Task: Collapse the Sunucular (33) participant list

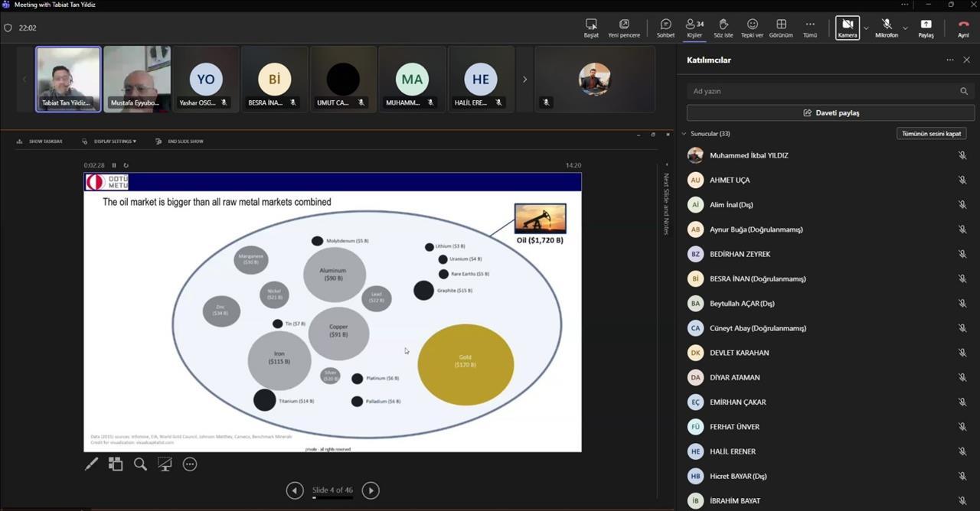Action: pos(684,134)
